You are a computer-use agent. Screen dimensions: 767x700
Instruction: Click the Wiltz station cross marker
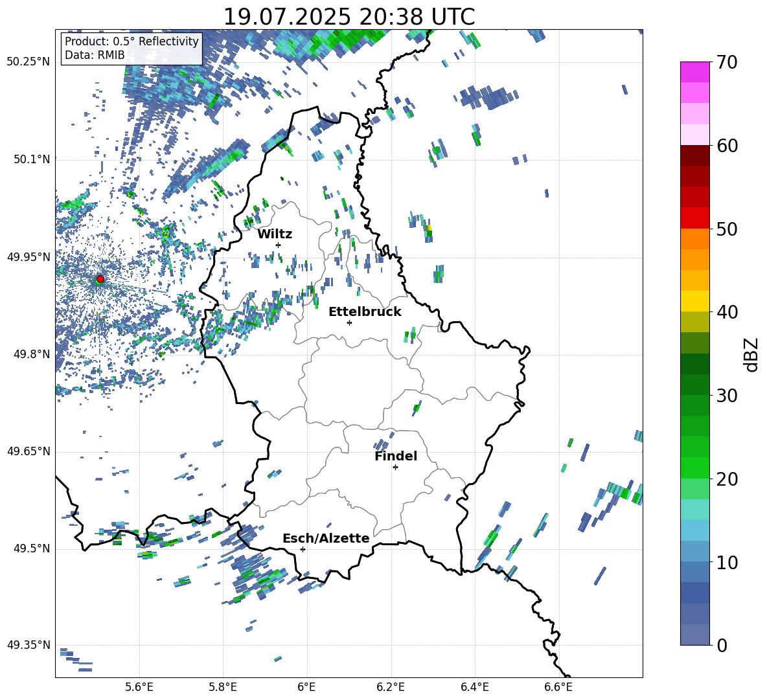pyautogui.click(x=279, y=245)
